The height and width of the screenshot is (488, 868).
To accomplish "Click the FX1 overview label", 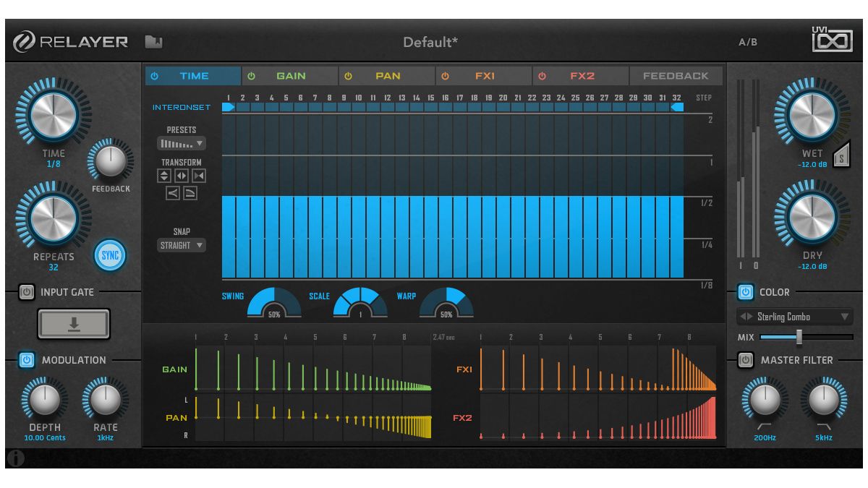I will coord(464,369).
